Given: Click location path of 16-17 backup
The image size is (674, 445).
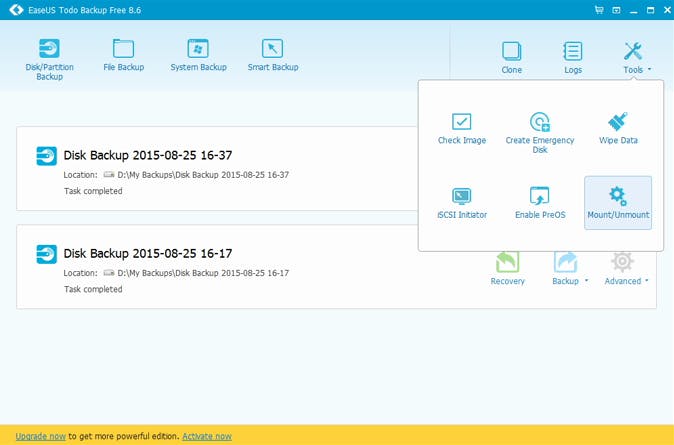Looking at the screenshot, I should 203,273.
